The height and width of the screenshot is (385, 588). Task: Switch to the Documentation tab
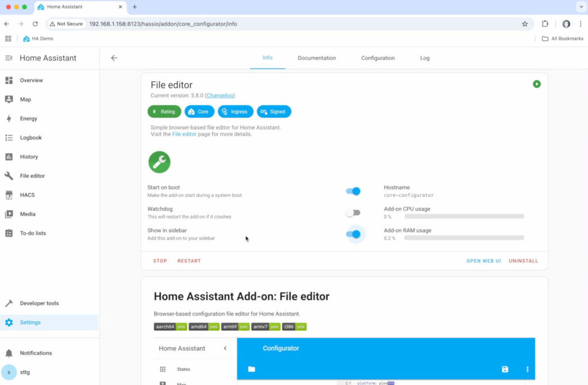(317, 58)
